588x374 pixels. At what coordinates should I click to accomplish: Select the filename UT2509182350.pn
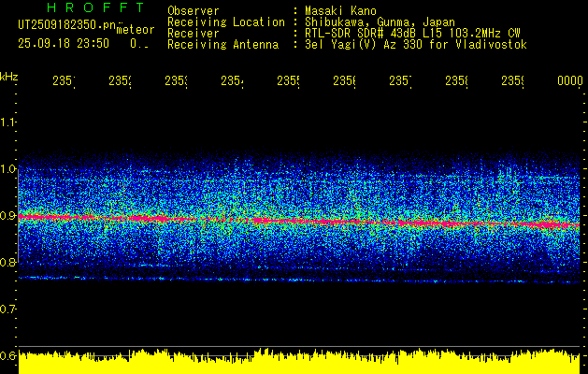coord(67,25)
